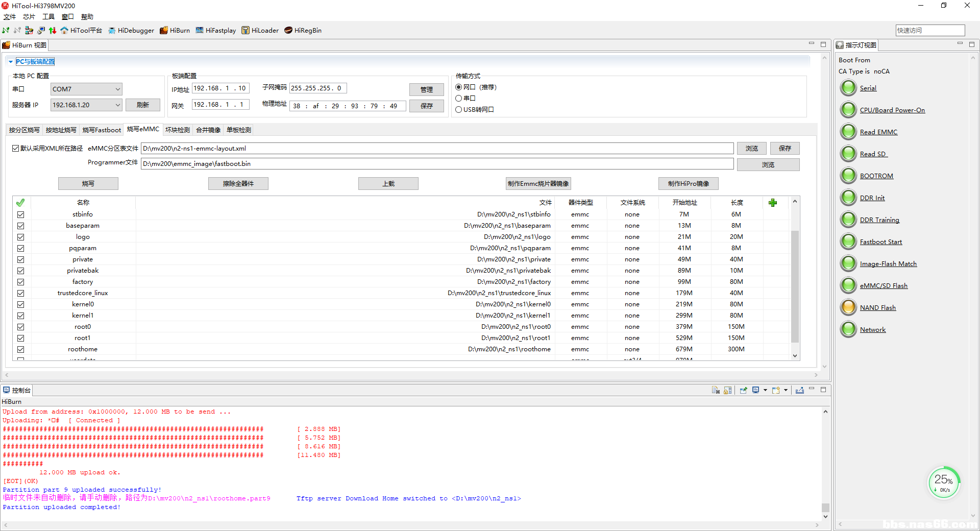Clear the console output
The width and height of the screenshot is (980, 531).
716,390
